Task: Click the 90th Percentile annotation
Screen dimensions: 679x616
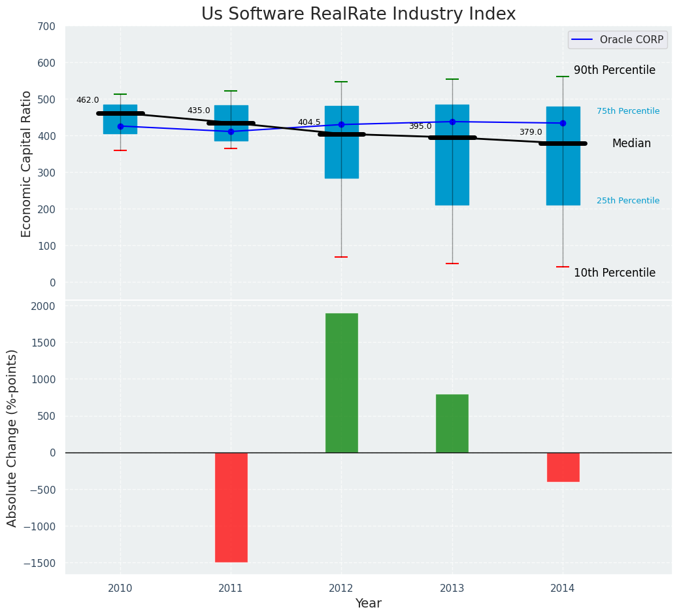Action: click(614, 70)
